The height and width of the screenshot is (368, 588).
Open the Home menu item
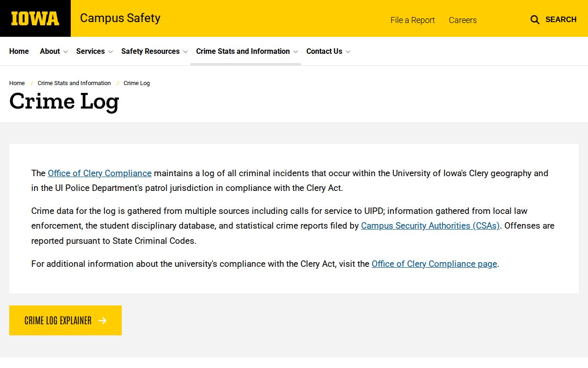[19, 51]
